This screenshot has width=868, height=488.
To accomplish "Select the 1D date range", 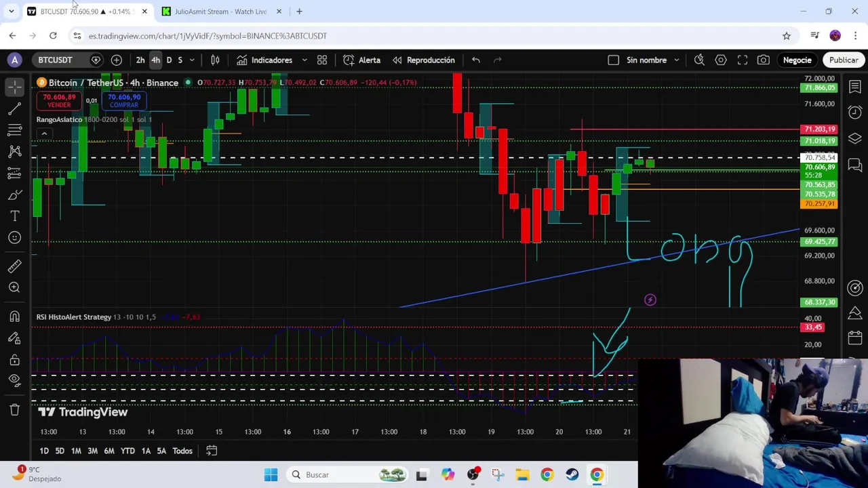I will tap(44, 451).
